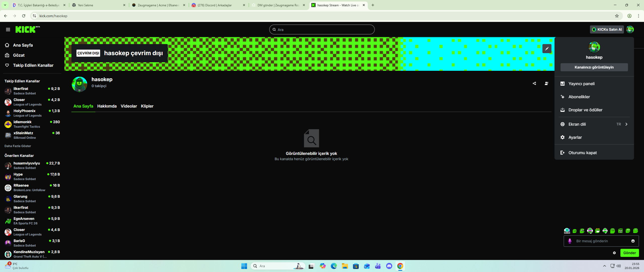The image size is (644, 272).
Task: Open the emoji picker in chat input
Action: [633, 241]
